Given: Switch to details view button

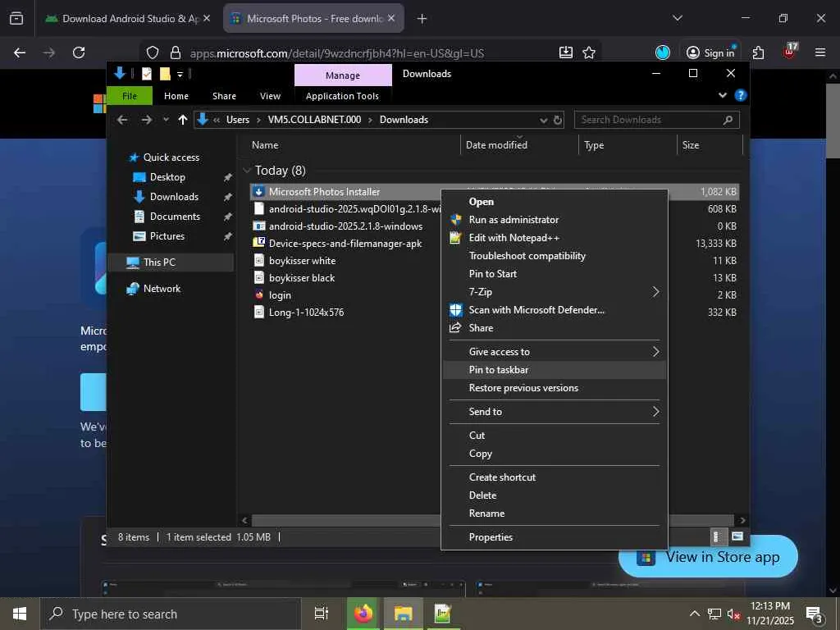Looking at the screenshot, I should pyautogui.click(x=717, y=536).
